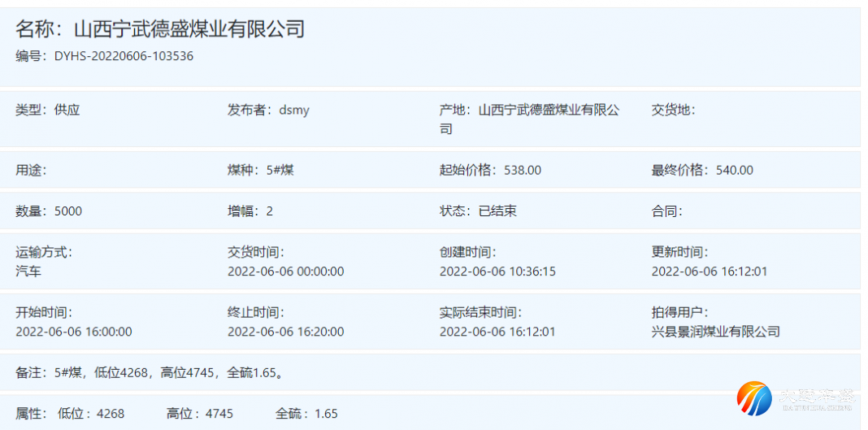This screenshot has width=868, height=430.
Task: Click the 拍得用户 兴县景润煤业有限公司
Action: click(715, 332)
